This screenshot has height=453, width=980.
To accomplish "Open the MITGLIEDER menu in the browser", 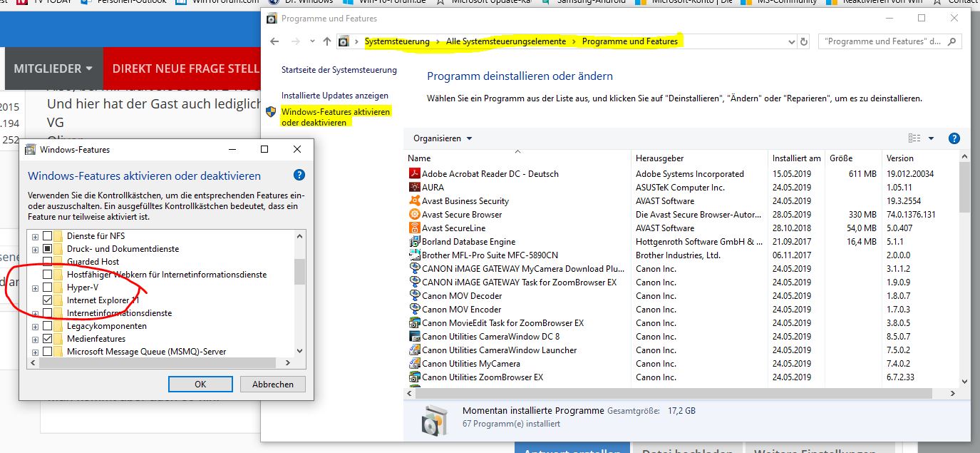I will click(53, 68).
